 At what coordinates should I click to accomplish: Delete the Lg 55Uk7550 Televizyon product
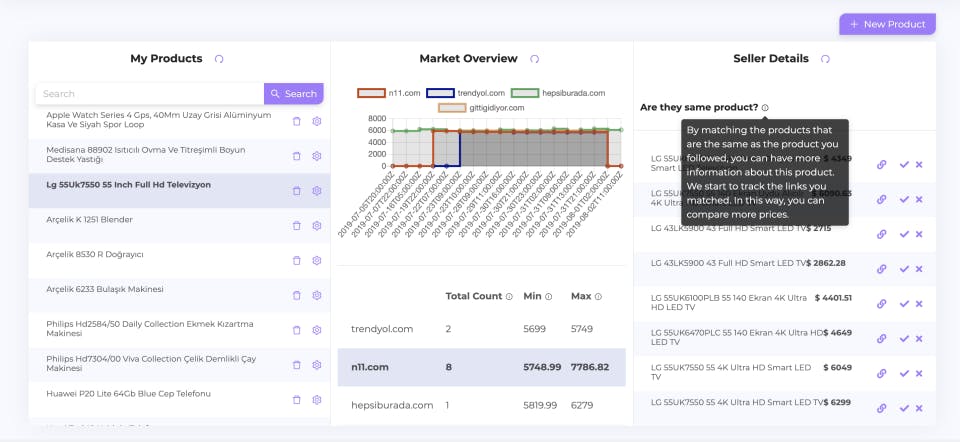297,191
